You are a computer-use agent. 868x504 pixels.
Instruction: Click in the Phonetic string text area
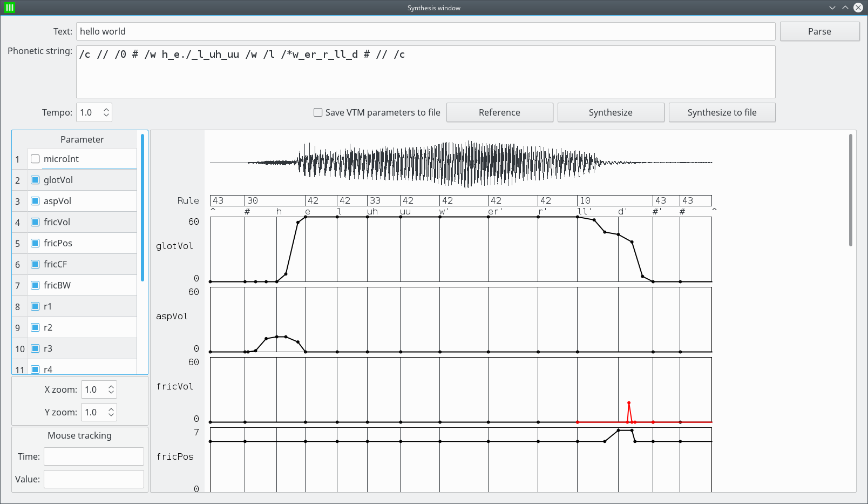pos(425,72)
